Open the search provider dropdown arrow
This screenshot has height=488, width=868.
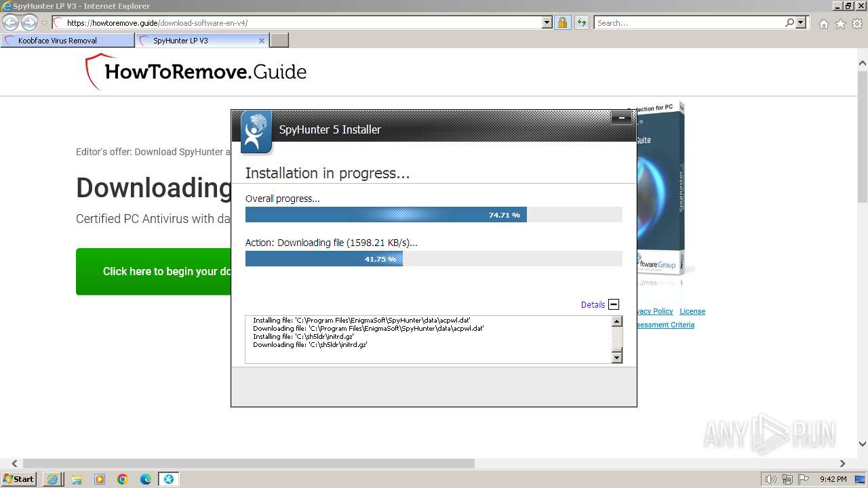pyautogui.click(x=801, y=23)
